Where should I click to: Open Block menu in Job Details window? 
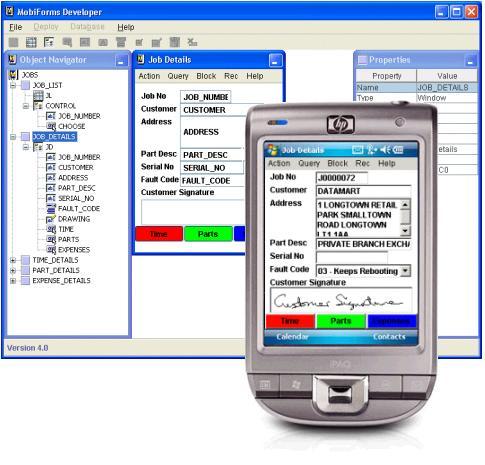(x=206, y=76)
